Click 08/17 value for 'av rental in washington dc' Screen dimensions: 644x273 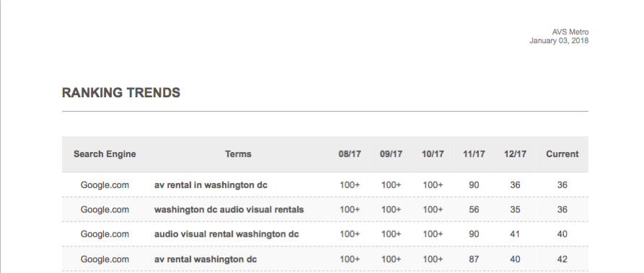pos(350,185)
